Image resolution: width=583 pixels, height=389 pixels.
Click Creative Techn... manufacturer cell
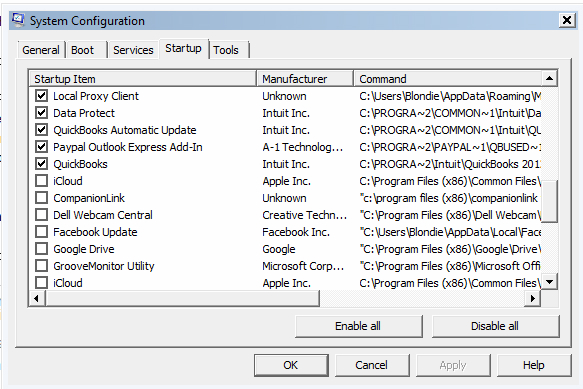coord(305,215)
